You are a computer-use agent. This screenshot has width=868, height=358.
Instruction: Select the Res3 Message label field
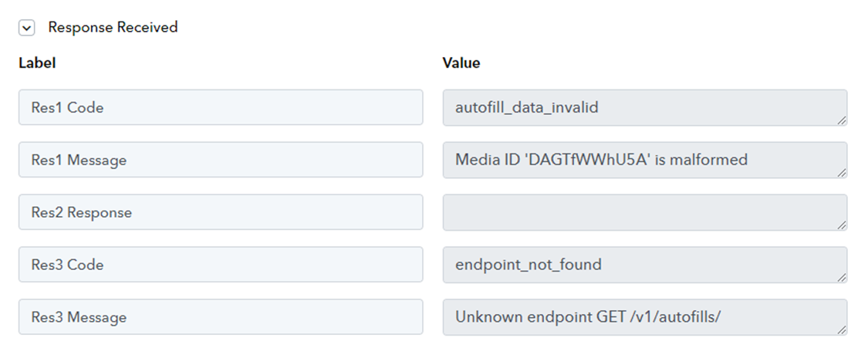coord(221,317)
